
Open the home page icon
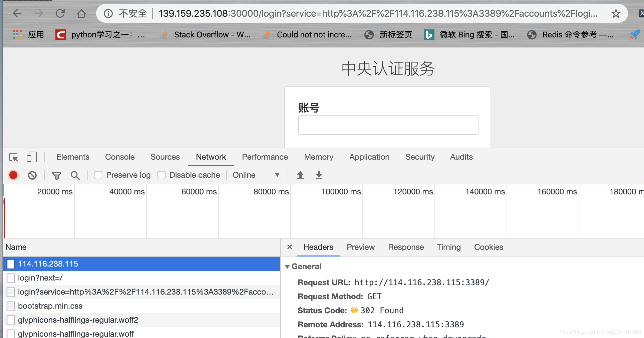click(81, 13)
